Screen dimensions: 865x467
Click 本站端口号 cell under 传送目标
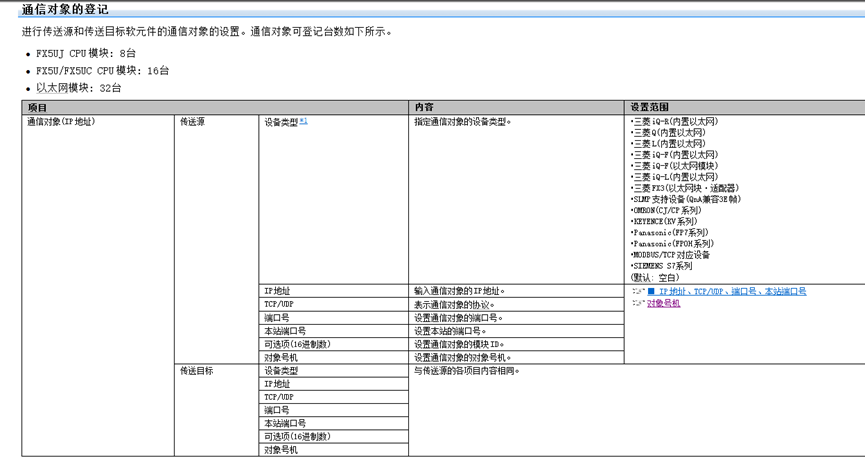[285, 423]
